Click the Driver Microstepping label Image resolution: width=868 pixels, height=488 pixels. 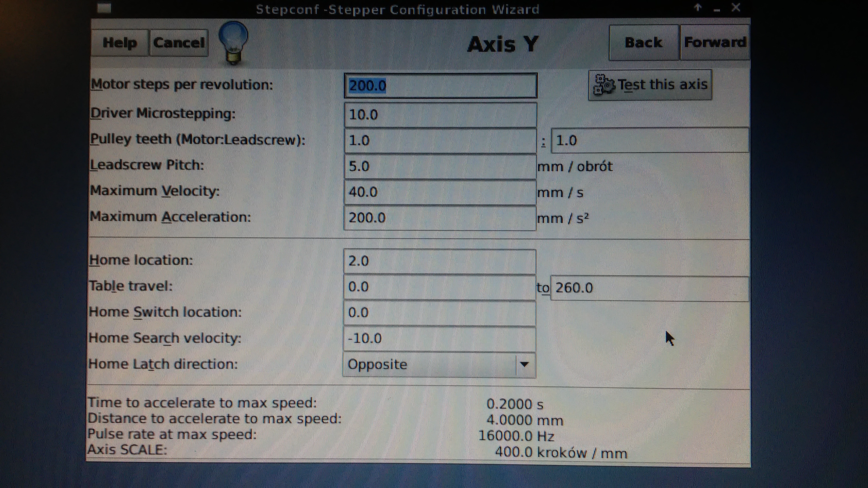(163, 113)
